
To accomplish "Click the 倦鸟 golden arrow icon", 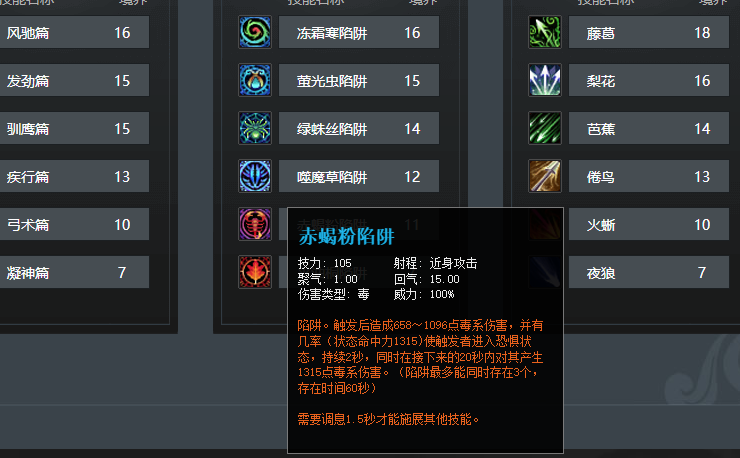I will pos(545,176).
